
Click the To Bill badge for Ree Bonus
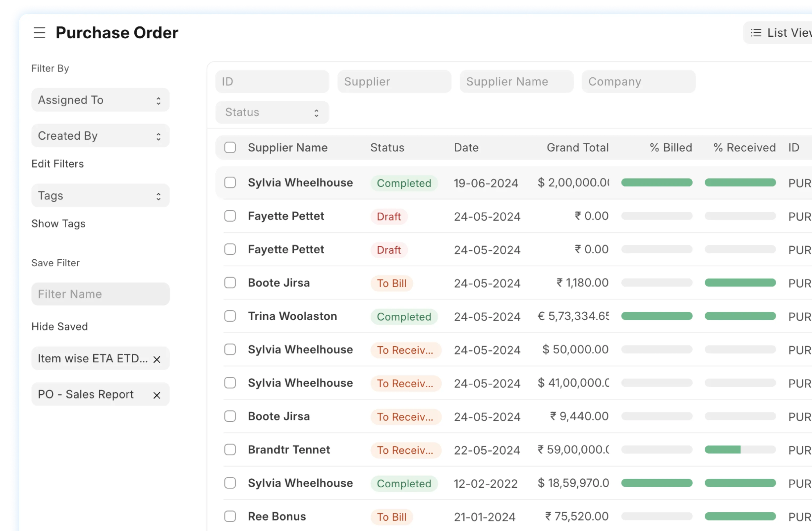pyautogui.click(x=391, y=517)
